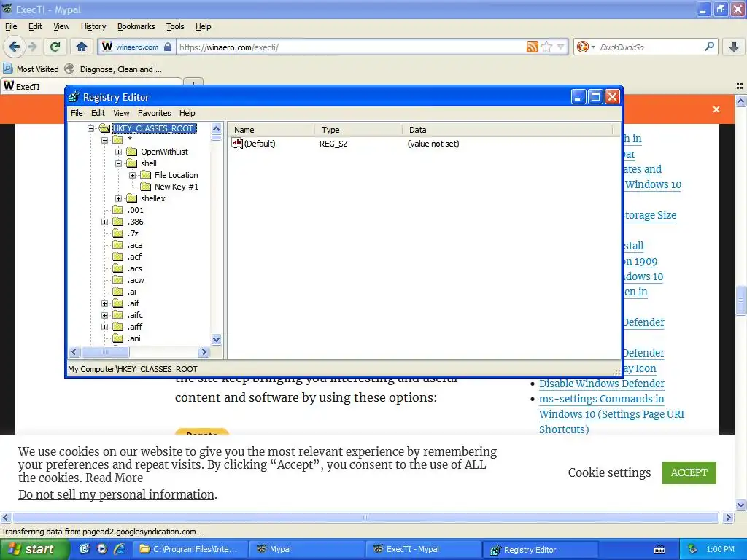
Task: Expand the OpenWithList node
Action: (119, 152)
